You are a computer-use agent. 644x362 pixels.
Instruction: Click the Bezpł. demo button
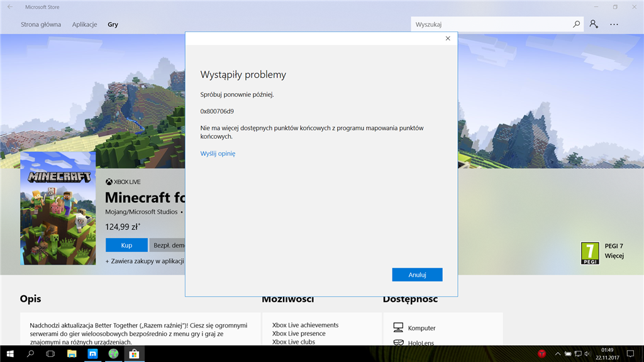point(167,245)
